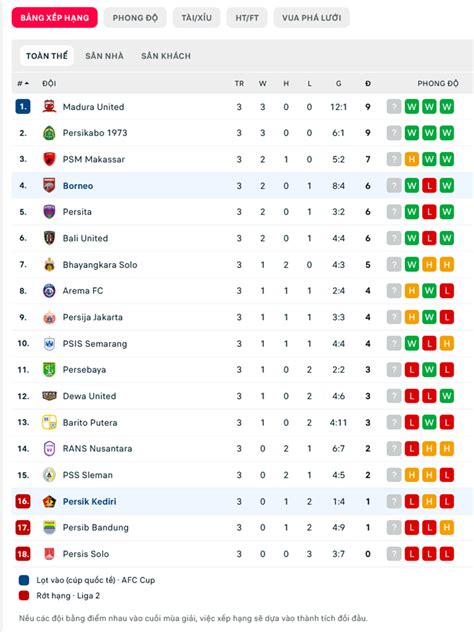This screenshot has height=632, width=474.
Task: Open the VUA PHÁ LƯỚI tab
Action: pos(312,18)
